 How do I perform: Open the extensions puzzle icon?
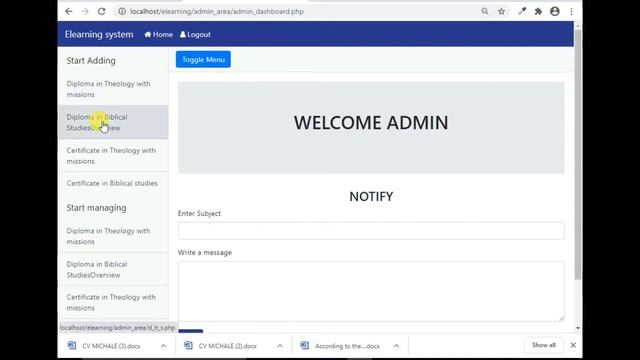pyautogui.click(x=538, y=11)
